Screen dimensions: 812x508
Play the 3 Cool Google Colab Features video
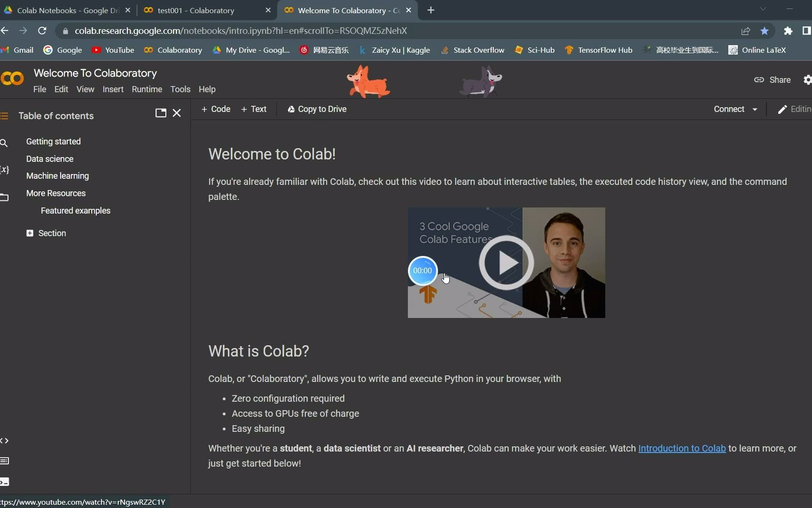[506, 263]
